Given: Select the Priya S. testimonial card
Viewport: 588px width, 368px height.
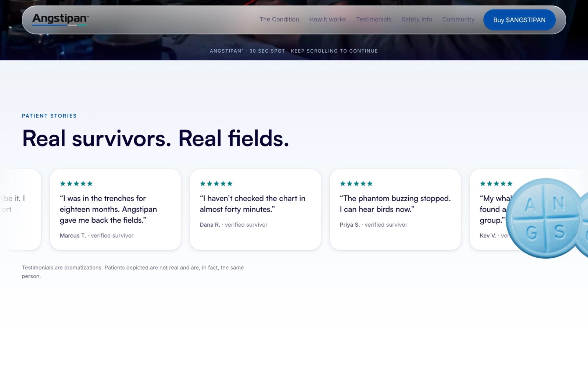Looking at the screenshot, I should tap(395, 210).
